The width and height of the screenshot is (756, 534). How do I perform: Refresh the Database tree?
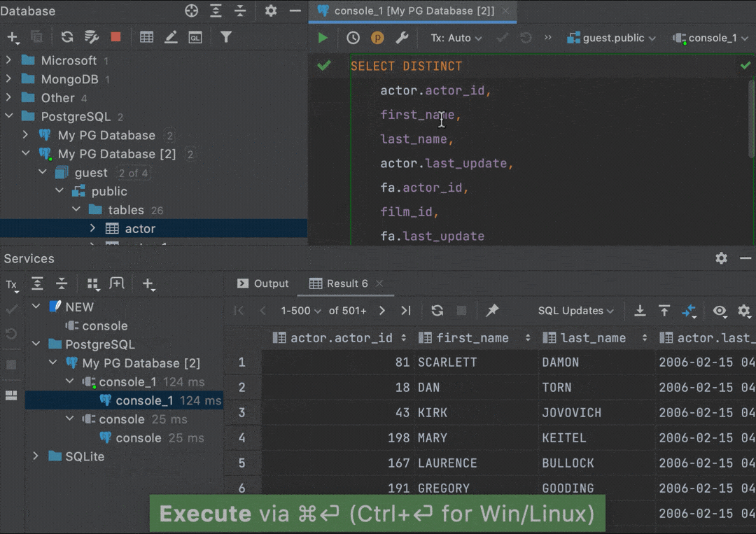[67, 37]
